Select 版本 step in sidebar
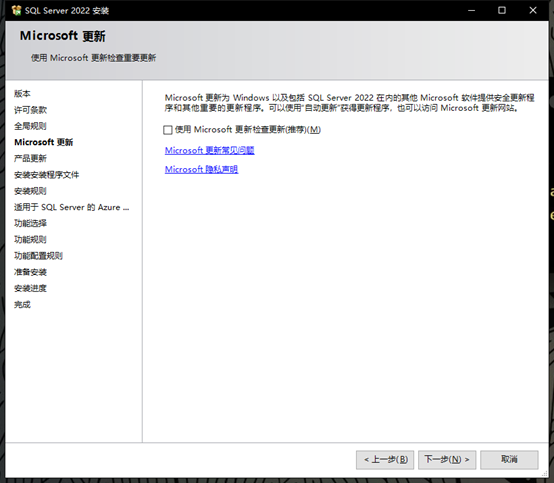 [x=22, y=94]
